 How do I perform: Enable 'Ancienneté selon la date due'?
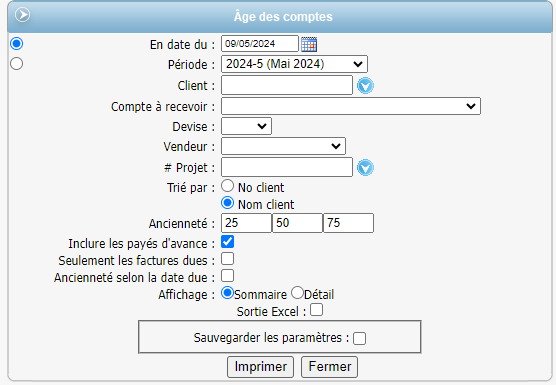click(227, 276)
